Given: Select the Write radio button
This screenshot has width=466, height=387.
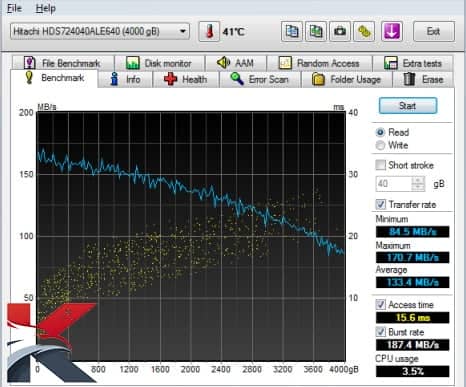Looking at the screenshot, I should (x=380, y=145).
